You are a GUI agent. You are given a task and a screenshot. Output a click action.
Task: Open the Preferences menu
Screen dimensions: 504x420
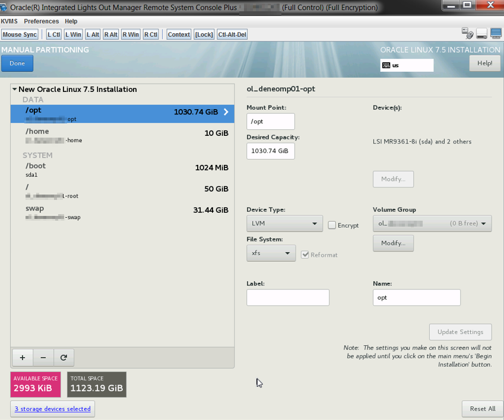[42, 21]
